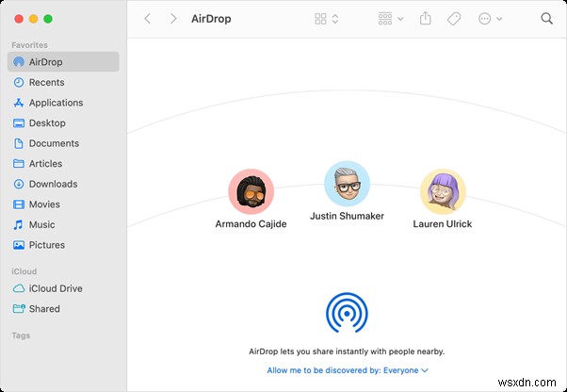
Task: Click the large blue AirDrop logo
Action: pyautogui.click(x=347, y=313)
